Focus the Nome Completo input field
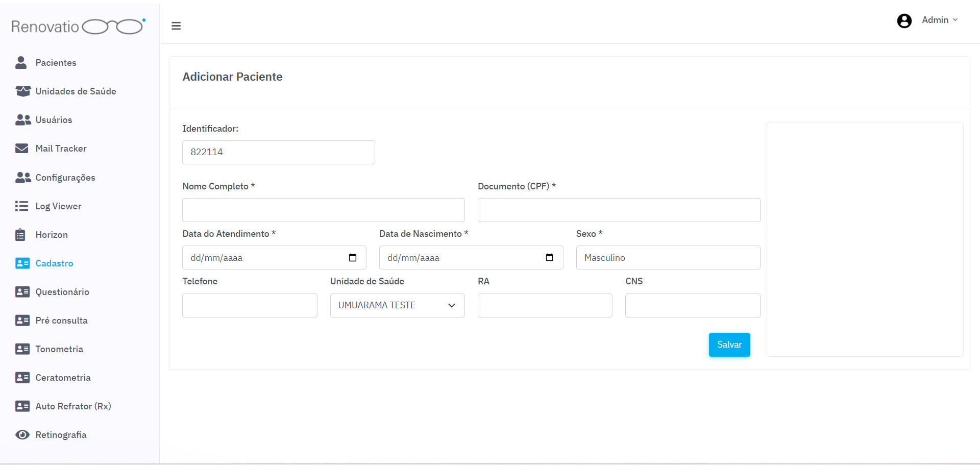The image size is (980, 465). click(x=323, y=210)
